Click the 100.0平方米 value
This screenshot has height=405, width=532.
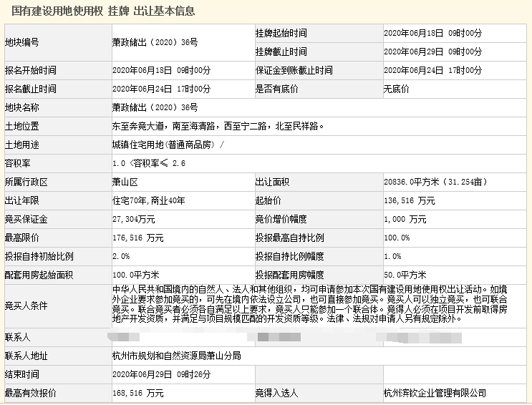136,275
